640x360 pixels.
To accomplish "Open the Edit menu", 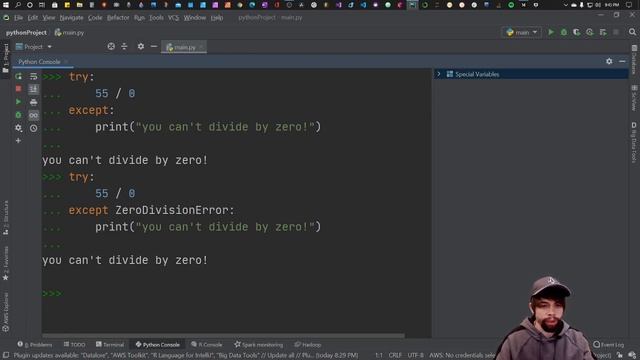I will pyautogui.click(x=33, y=18).
